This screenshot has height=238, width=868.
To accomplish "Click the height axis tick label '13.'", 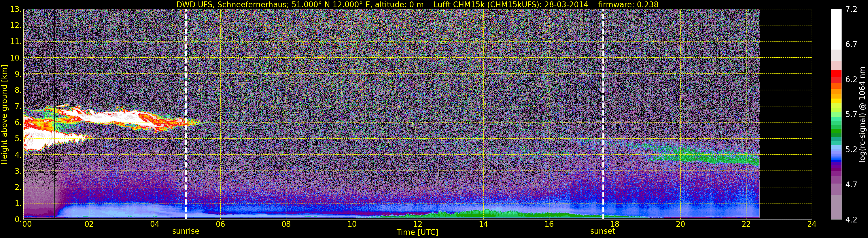I will [16, 9].
